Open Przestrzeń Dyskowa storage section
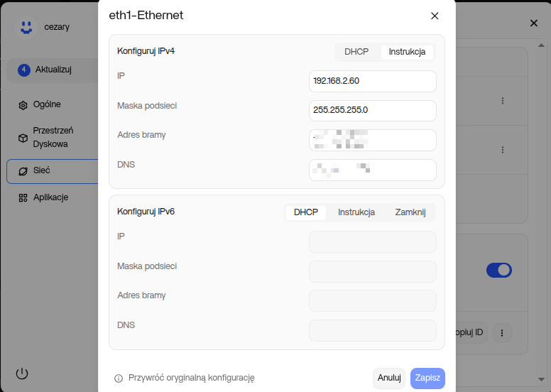551x392 pixels. [53, 137]
